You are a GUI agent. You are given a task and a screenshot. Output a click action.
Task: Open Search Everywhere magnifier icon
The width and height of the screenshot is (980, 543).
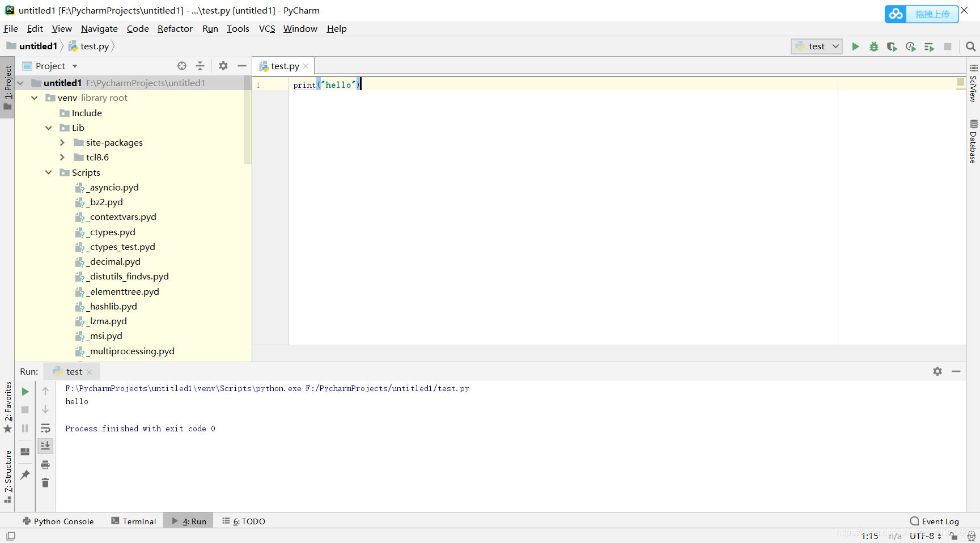point(970,46)
